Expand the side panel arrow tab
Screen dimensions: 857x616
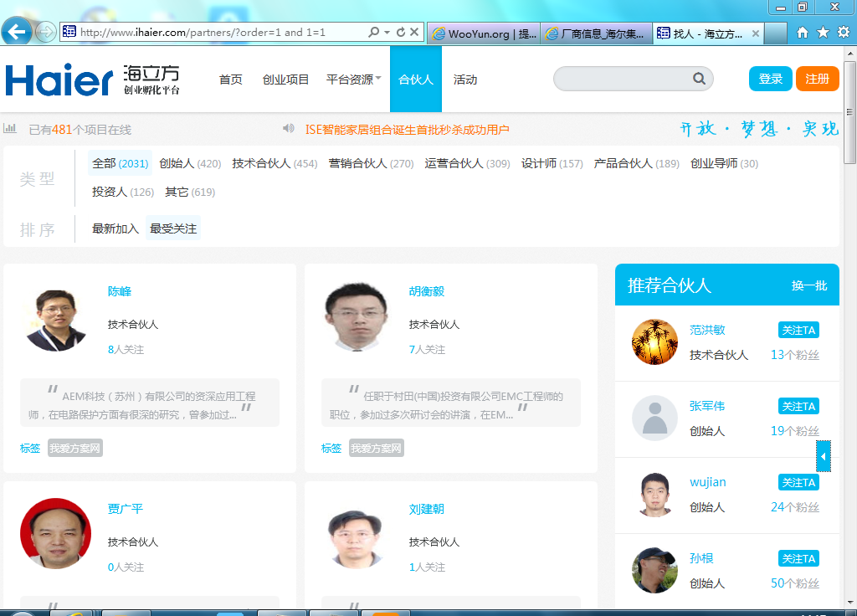(824, 456)
